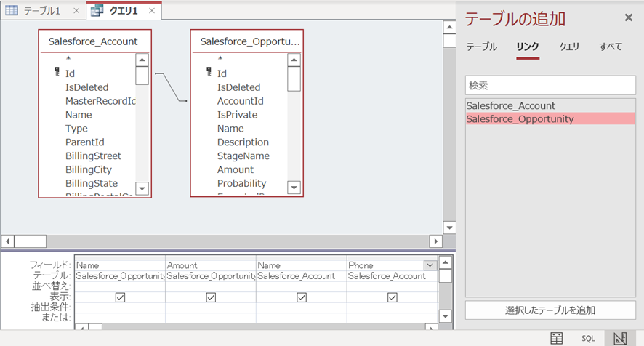The height and width of the screenshot is (346, 644).
Task: Close the テーブル1 tab
Action: [x=76, y=11]
